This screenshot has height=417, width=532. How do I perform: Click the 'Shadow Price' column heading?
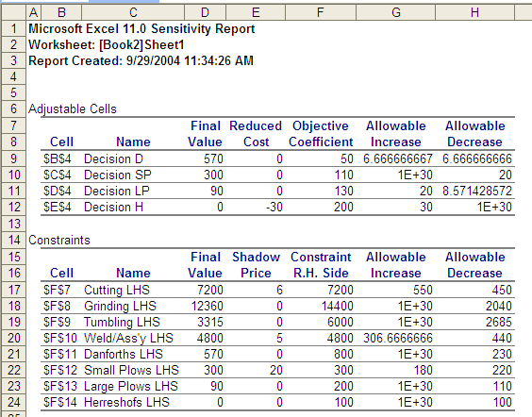256,265
